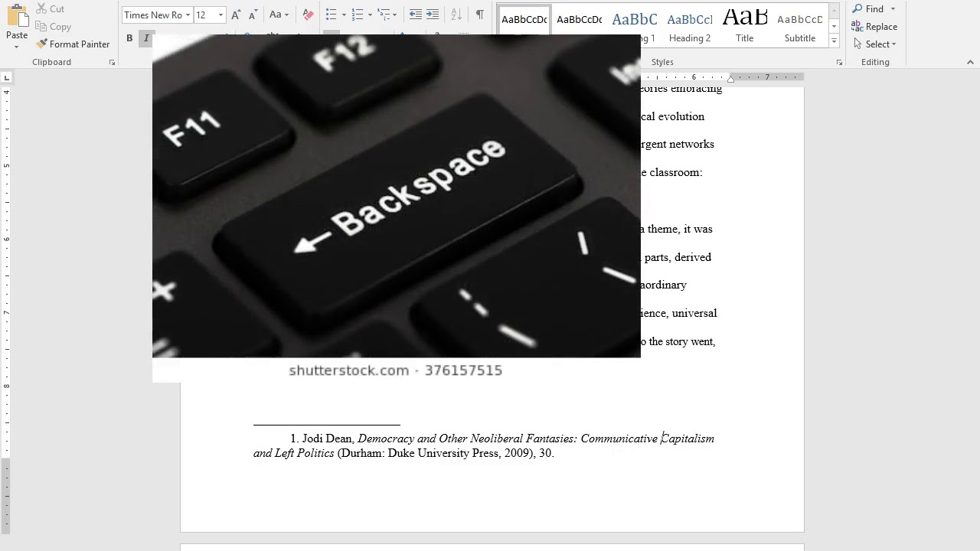Select the Normal style thumbnail
The width and height of the screenshot is (980, 551).
524,20
